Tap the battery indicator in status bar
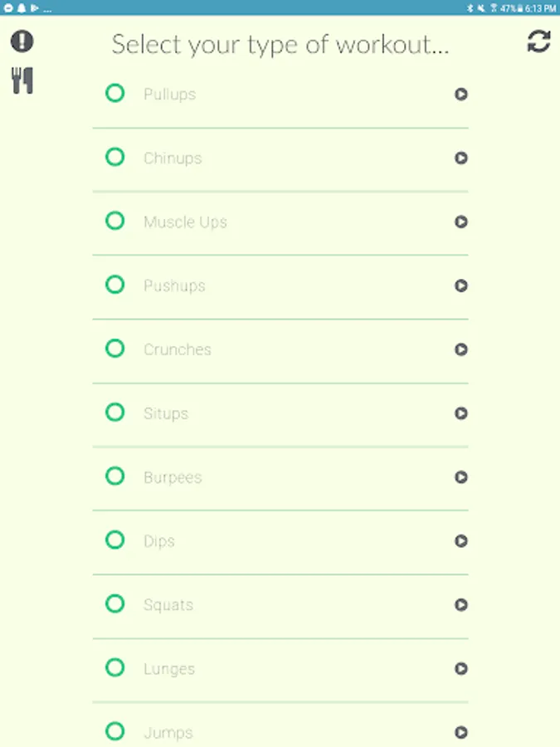Viewport: 560px width, 747px height. pos(517,7)
